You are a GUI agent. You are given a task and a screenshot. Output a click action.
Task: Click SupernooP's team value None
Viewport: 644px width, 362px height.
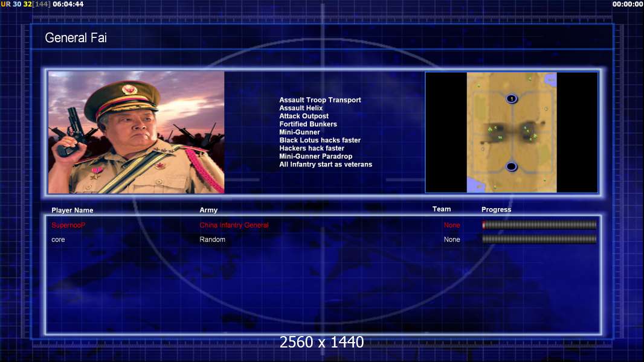click(x=452, y=225)
